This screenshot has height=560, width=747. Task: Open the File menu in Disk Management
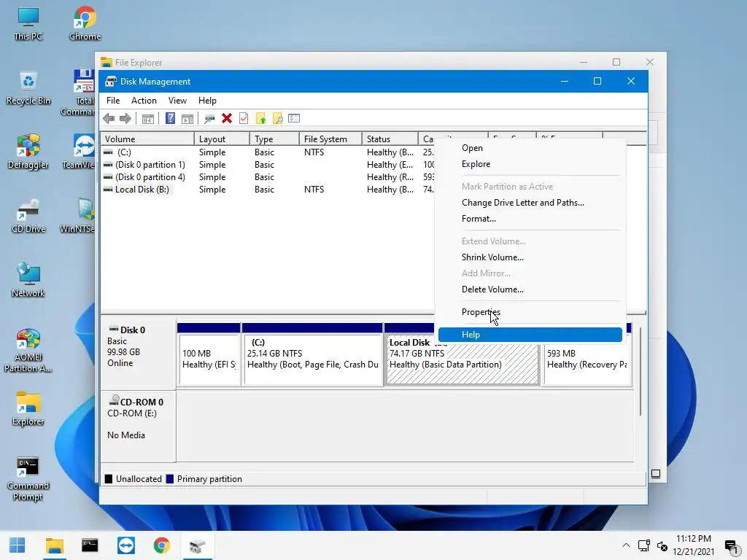[x=113, y=101]
